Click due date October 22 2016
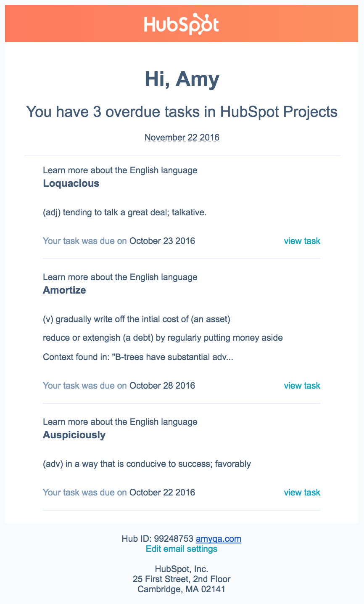This screenshot has width=364, height=604. 162,493
